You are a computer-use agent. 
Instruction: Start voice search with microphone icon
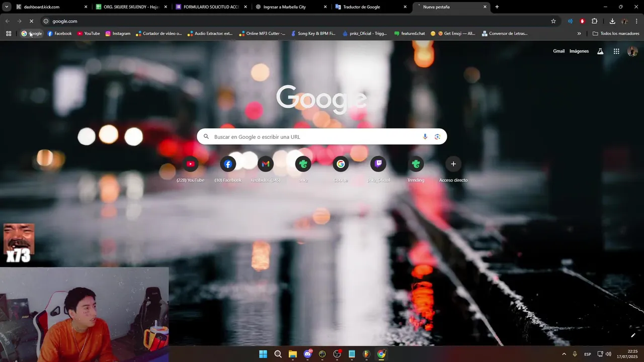coord(425,137)
